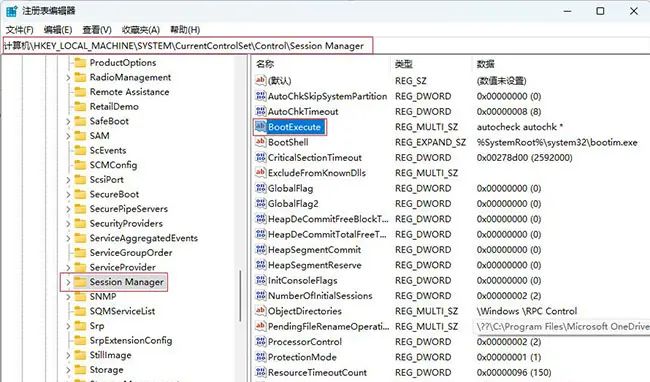
Task: Click the GlobalFlag2 DWORD icon
Action: 260,203
